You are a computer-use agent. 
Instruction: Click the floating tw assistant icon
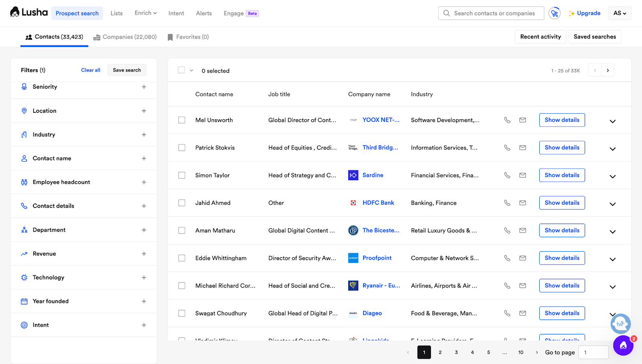click(x=620, y=323)
